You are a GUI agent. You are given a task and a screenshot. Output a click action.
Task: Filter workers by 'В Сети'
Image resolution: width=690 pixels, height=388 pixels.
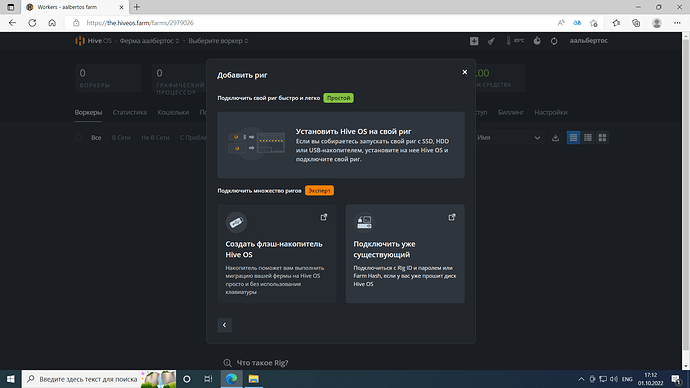[121, 138]
